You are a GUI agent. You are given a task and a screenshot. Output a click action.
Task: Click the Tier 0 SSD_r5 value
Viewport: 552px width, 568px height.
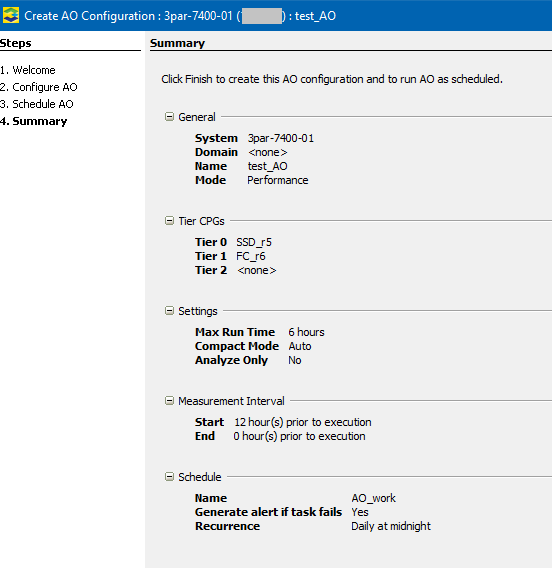(x=254, y=242)
